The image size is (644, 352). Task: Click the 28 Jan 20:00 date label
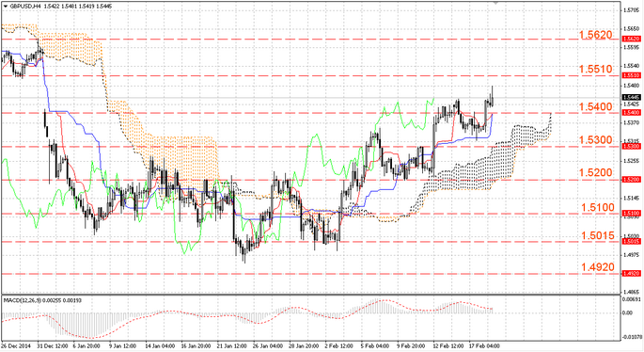pyautogui.click(x=304, y=345)
